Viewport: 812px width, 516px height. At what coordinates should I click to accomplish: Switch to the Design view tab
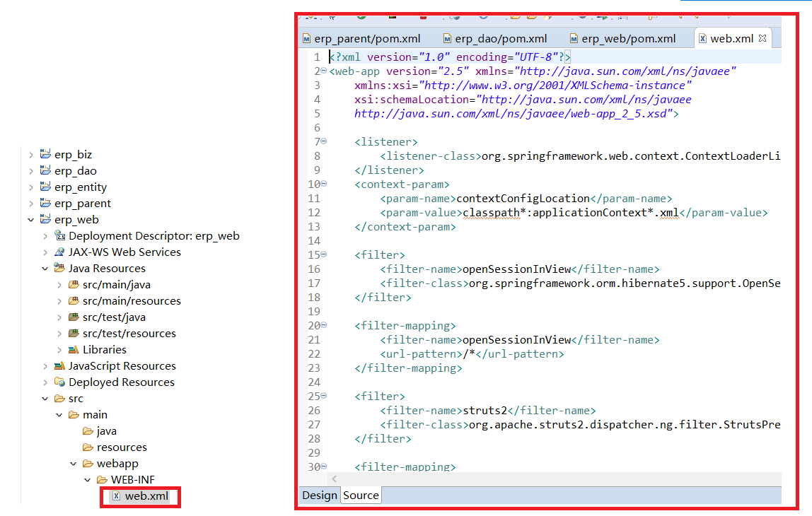320,496
